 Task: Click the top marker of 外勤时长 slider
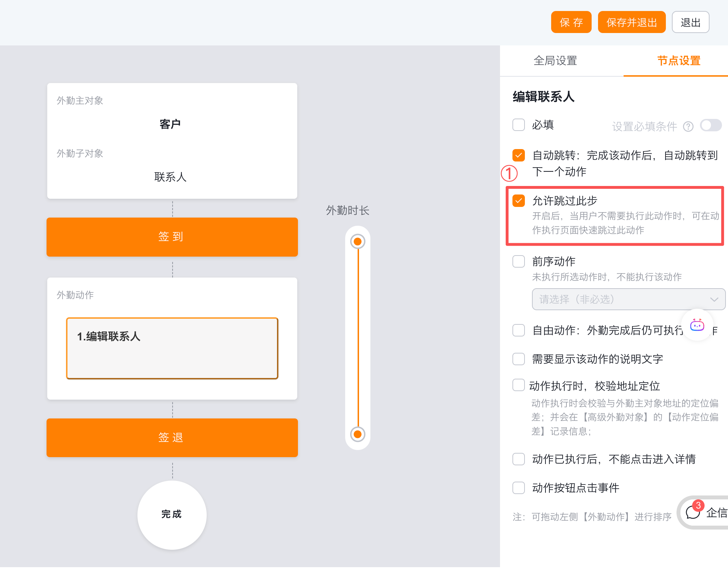coord(358,242)
